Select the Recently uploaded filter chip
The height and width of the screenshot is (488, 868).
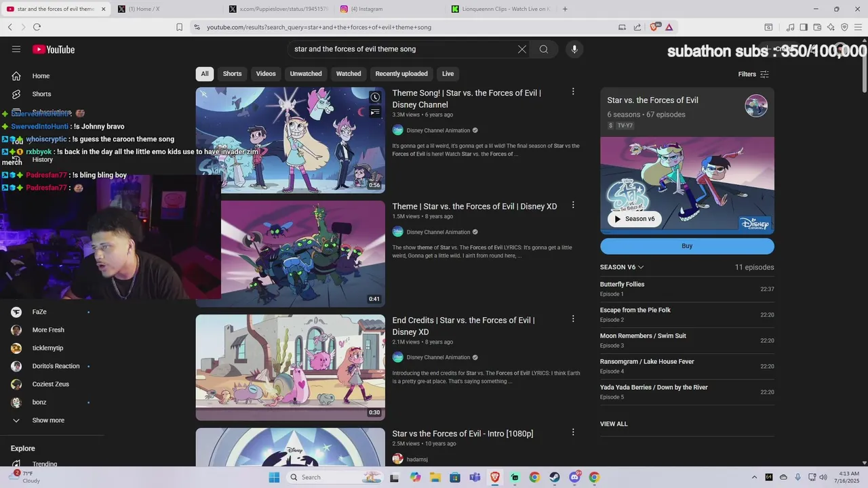pyautogui.click(x=401, y=74)
